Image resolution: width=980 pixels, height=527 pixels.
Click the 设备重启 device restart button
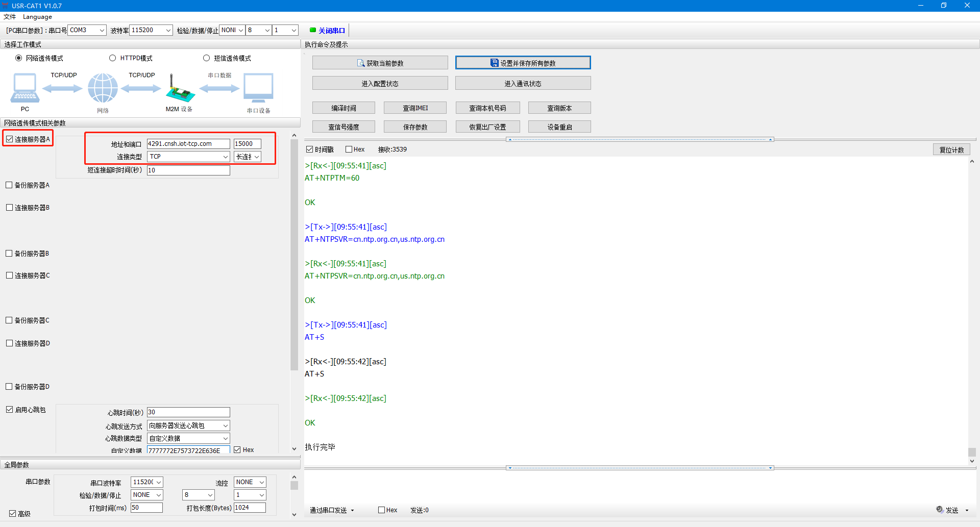click(559, 127)
